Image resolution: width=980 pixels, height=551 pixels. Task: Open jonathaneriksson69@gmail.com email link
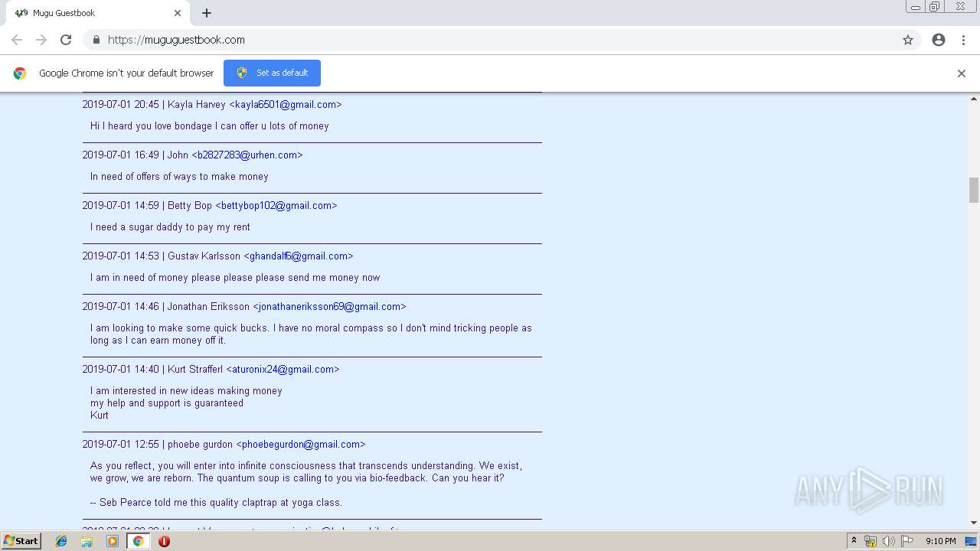pos(329,306)
